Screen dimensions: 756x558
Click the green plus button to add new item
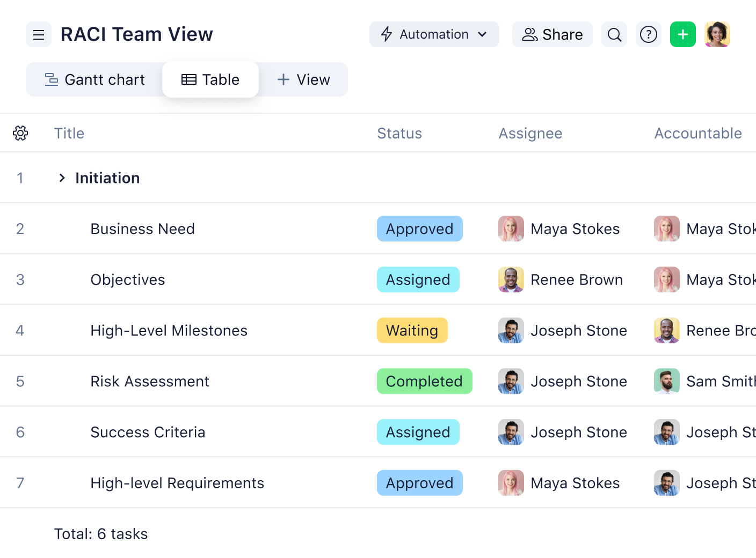[x=682, y=34]
